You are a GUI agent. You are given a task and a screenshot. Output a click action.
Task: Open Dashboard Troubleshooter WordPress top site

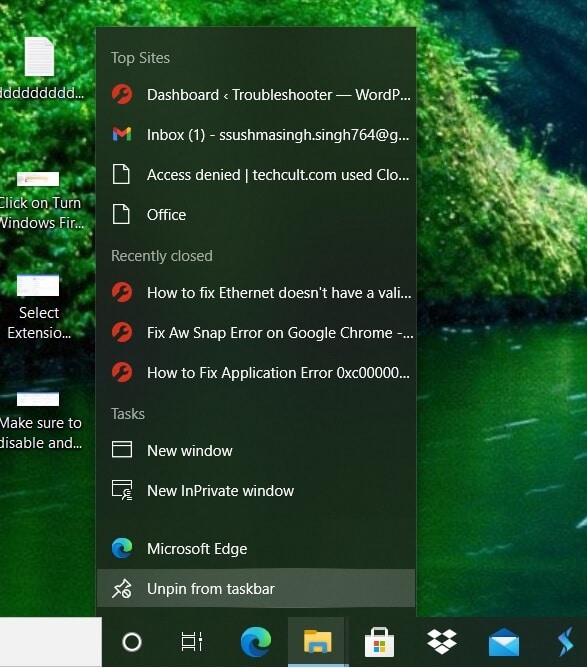click(256, 95)
